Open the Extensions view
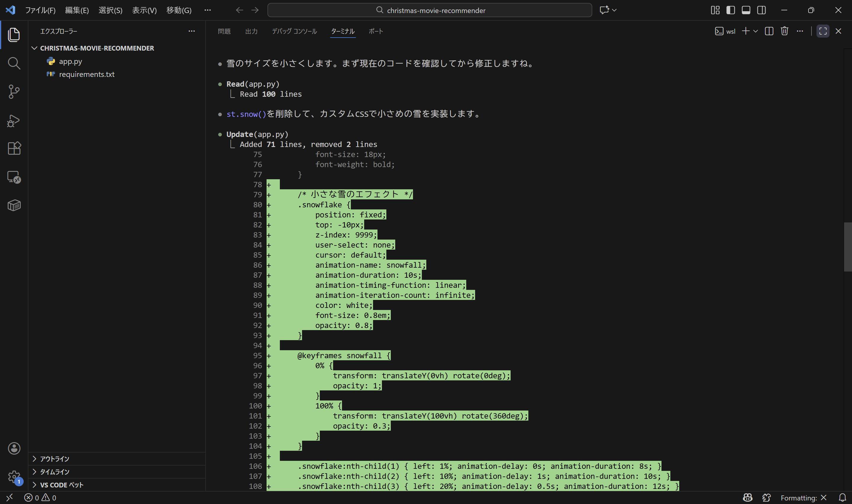Screen dimensions: 852x504 tap(14, 148)
